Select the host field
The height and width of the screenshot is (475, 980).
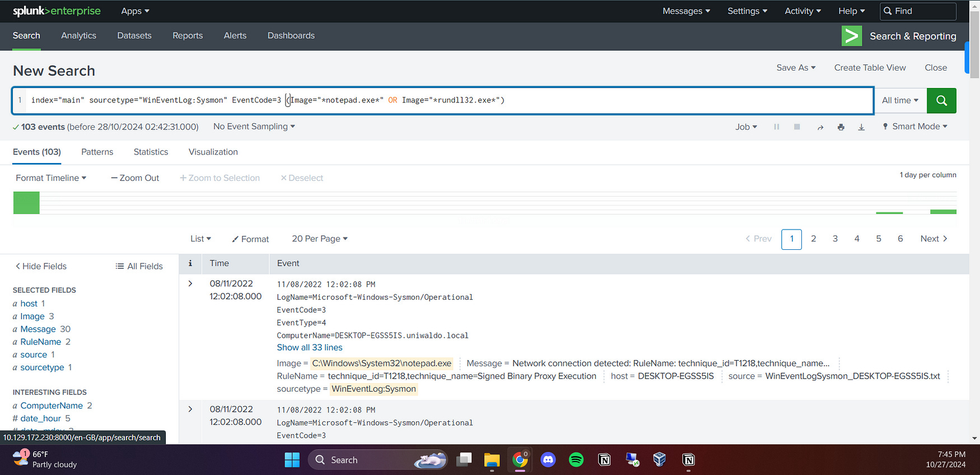pyautogui.click(x=29, y=304)
